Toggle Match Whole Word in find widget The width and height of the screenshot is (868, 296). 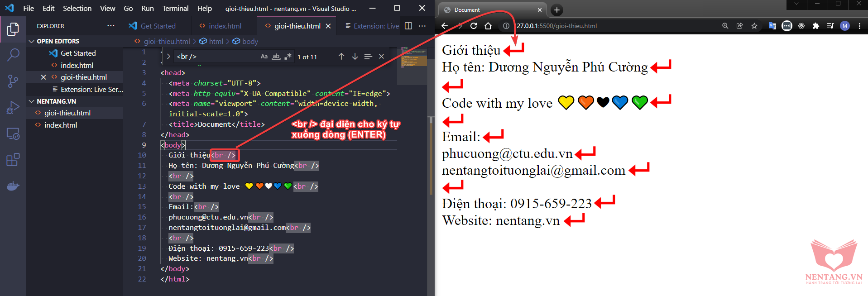coord(276,57)
